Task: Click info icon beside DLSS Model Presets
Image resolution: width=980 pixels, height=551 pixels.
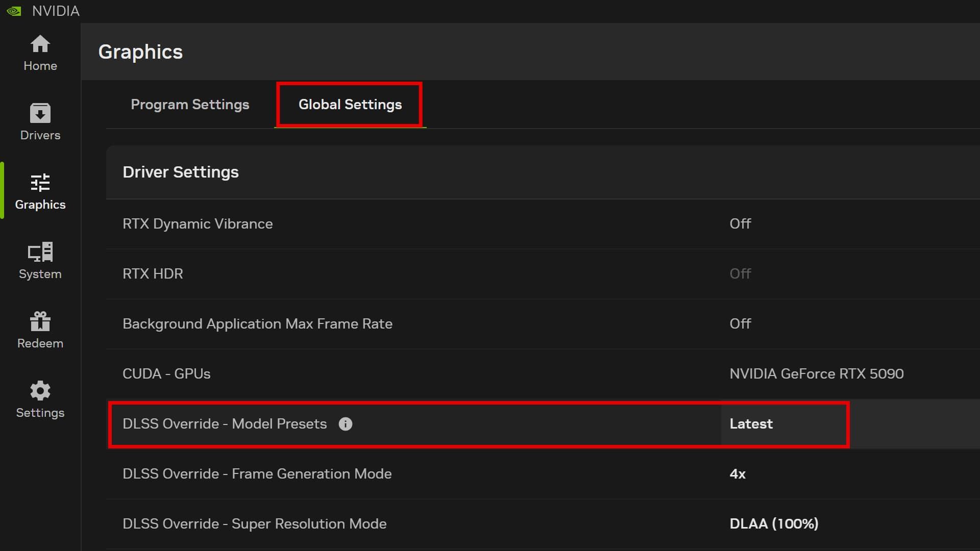Action: pyautogui.click(x=346, y=424)
